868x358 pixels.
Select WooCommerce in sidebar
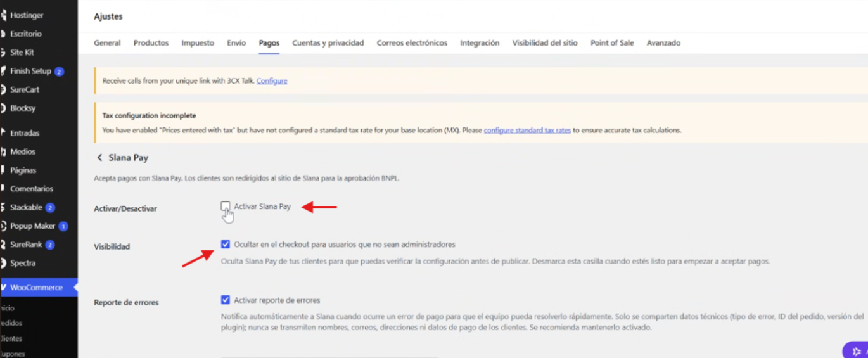point(38,287)
